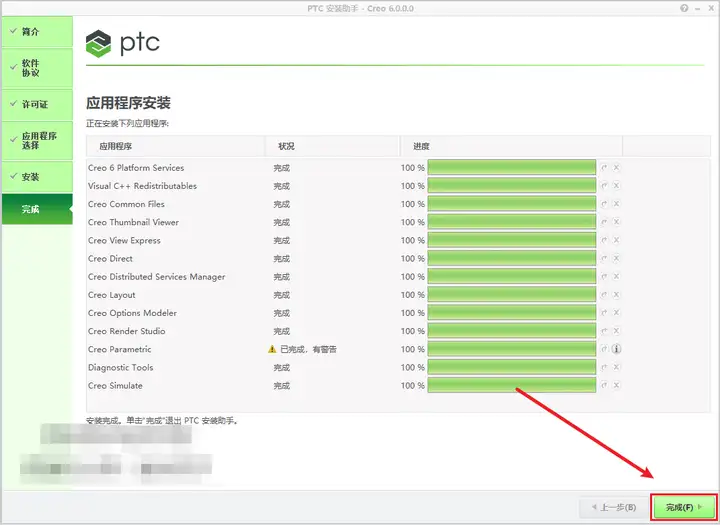Screen dimensions: 720x525
Task: Select the Creo Common Files row name
Action: pos(126,204)
